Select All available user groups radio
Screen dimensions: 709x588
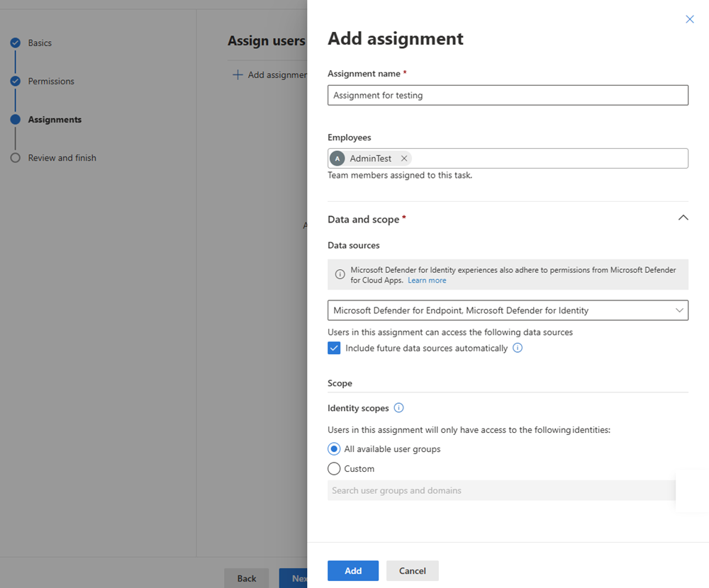point(334,449)
